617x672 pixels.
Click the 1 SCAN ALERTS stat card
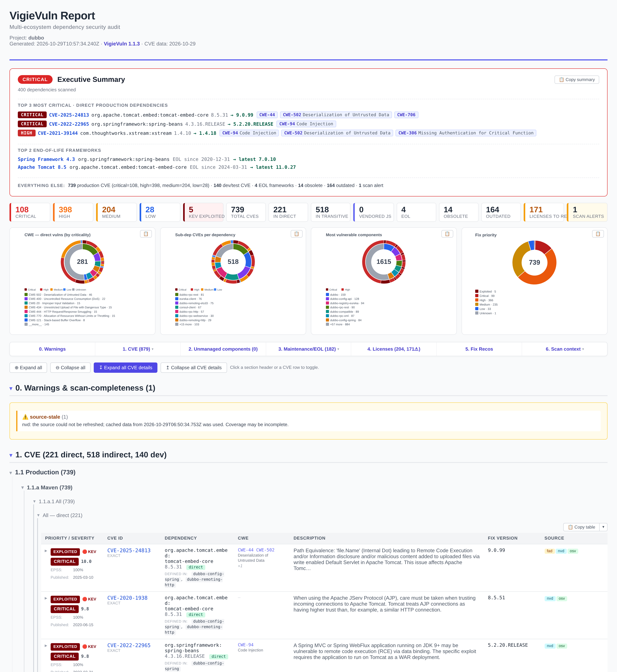[587, 212]
